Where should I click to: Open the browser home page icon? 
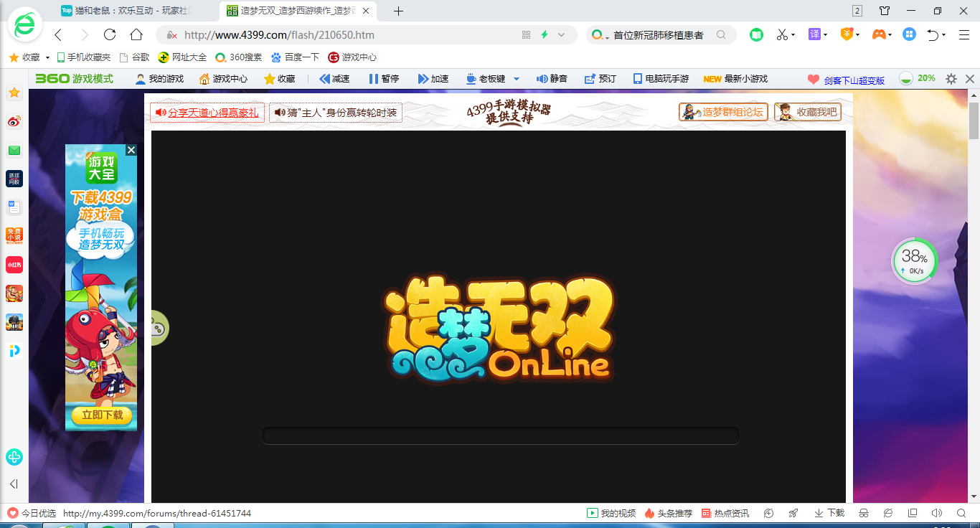click(136, 34)
